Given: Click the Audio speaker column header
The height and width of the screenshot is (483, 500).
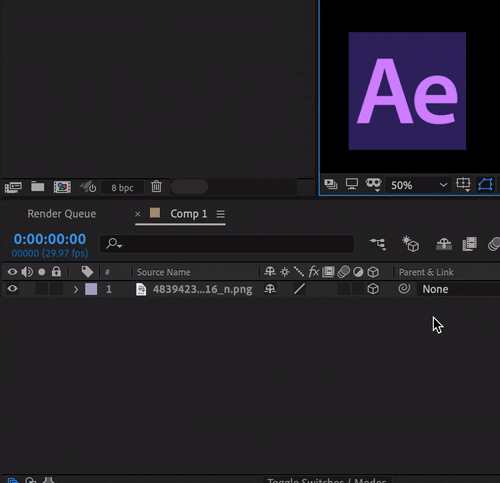Looking at the screenshot, I should [x=27, y=272].
